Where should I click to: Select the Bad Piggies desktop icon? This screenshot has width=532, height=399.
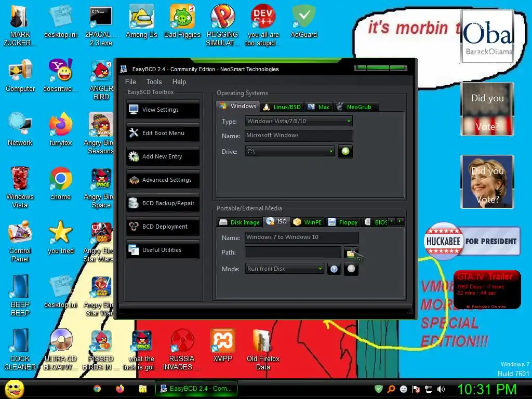tap(182, 21)
